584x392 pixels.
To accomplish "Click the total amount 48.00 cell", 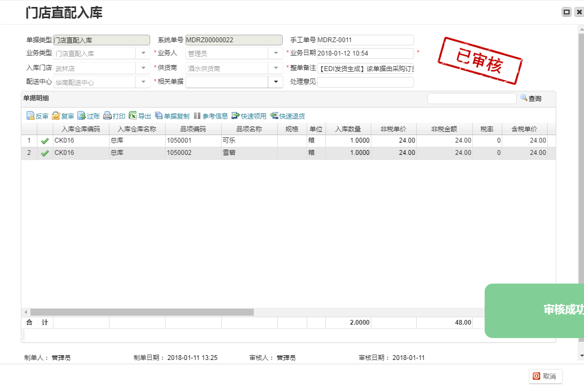I will [x=445, y=323].
